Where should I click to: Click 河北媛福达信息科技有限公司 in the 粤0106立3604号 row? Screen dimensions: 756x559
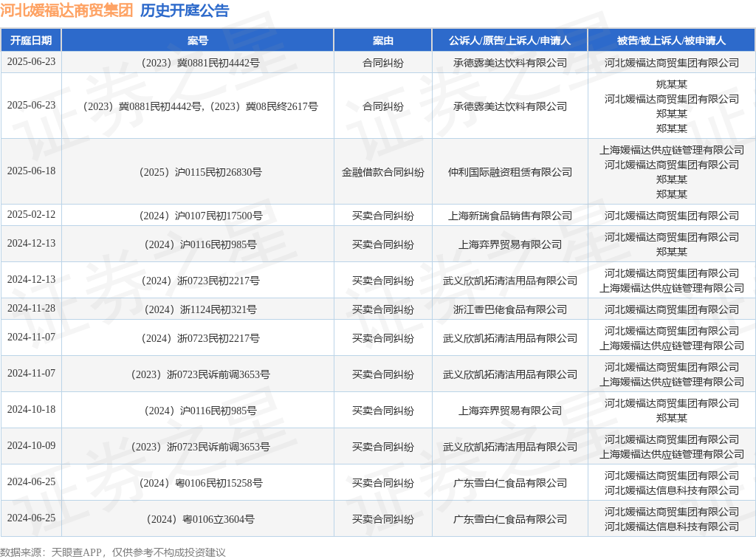click(x=672, y=527)
